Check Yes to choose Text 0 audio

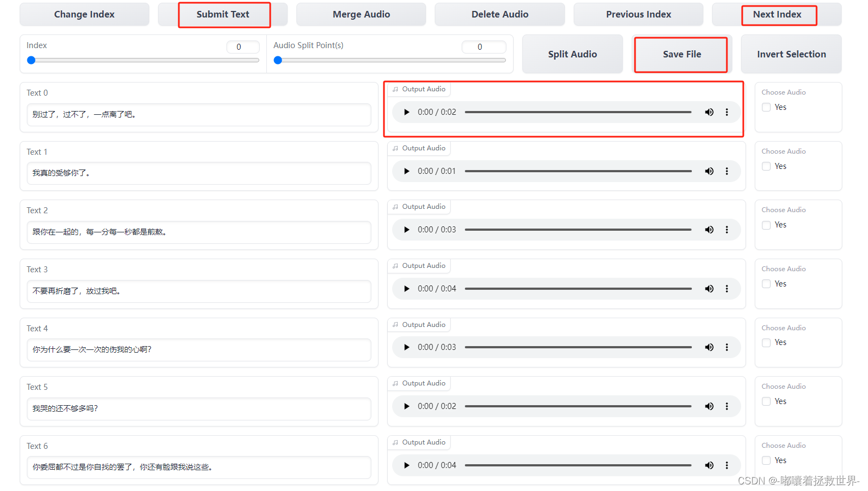(766, 107)
